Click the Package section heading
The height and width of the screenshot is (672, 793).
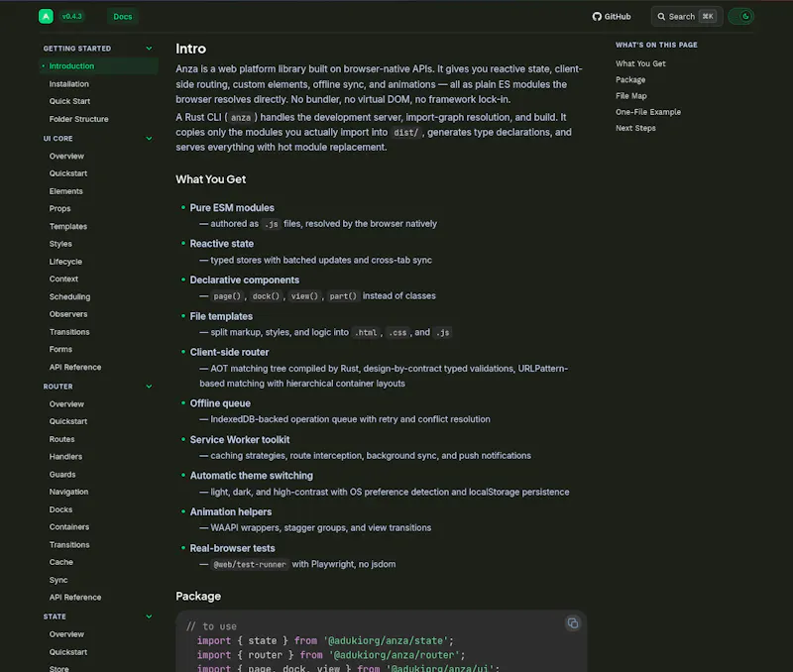pyautogui.click(x=197, y=596)
